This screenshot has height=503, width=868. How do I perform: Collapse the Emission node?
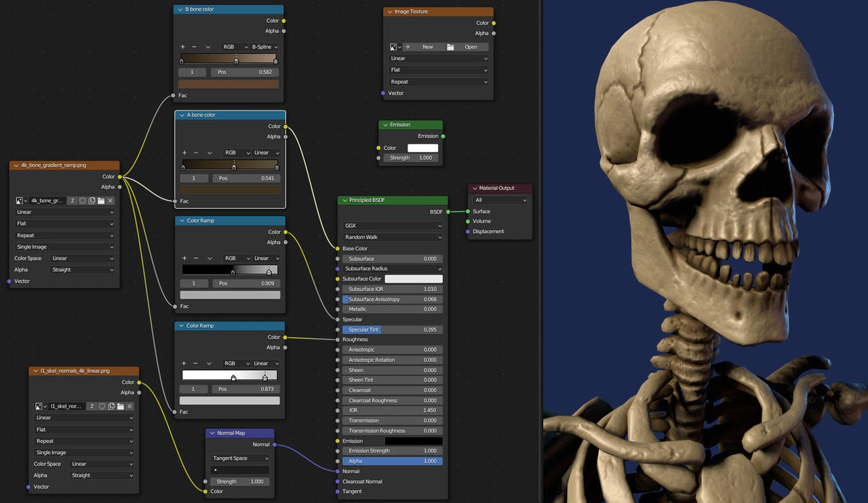[384, 125]
